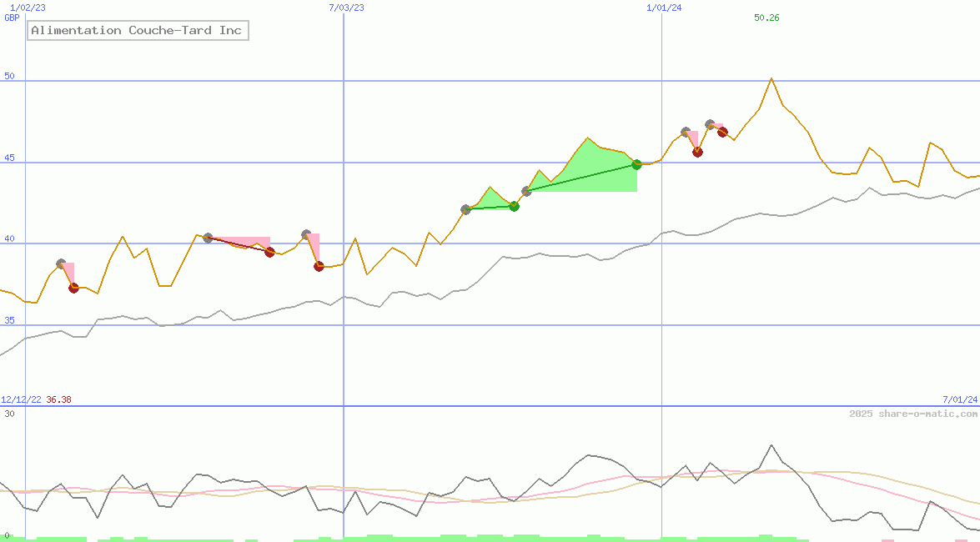Select the 7/03/23 date label

point(346,8)
